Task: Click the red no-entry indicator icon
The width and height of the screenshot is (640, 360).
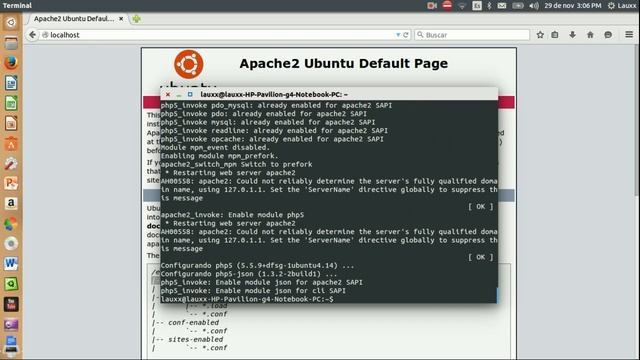Action: click(x=447, y=5)
